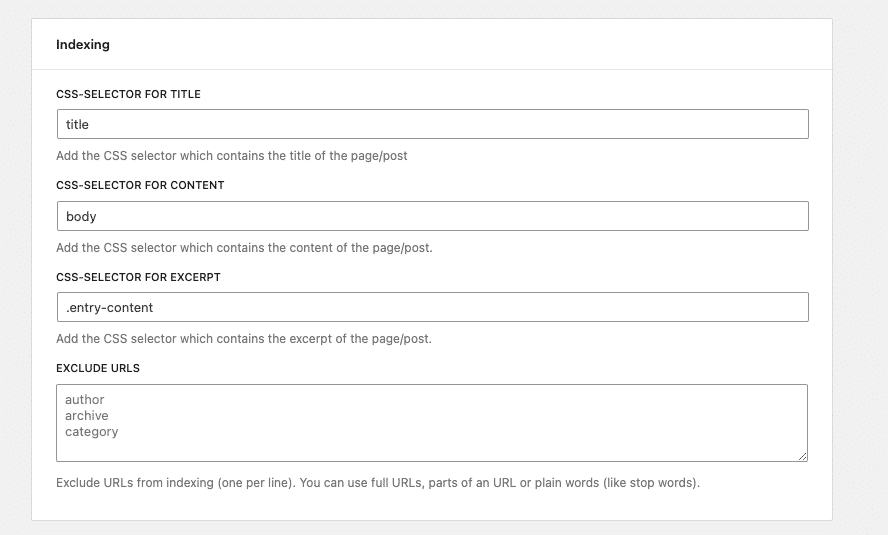Screen dimensions: 888x535
Task: Click the 'author' line in Exclude URLs
Action: (84, 400)
